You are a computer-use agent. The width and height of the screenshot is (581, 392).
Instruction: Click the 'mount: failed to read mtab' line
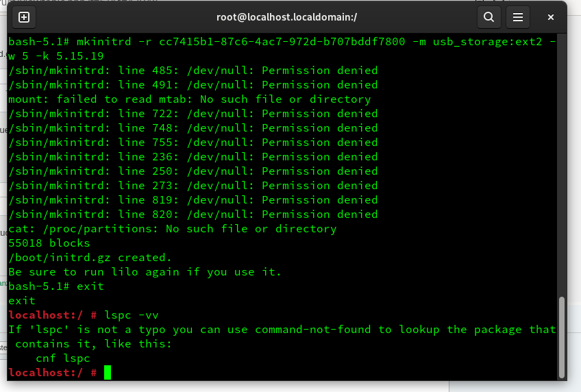(x=189, y=99)
